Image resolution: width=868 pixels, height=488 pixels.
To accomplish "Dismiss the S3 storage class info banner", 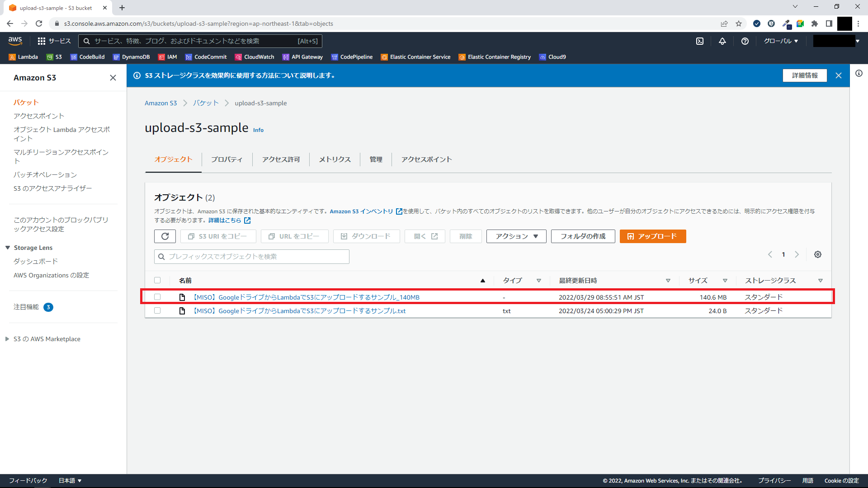I will click(839, 75).
